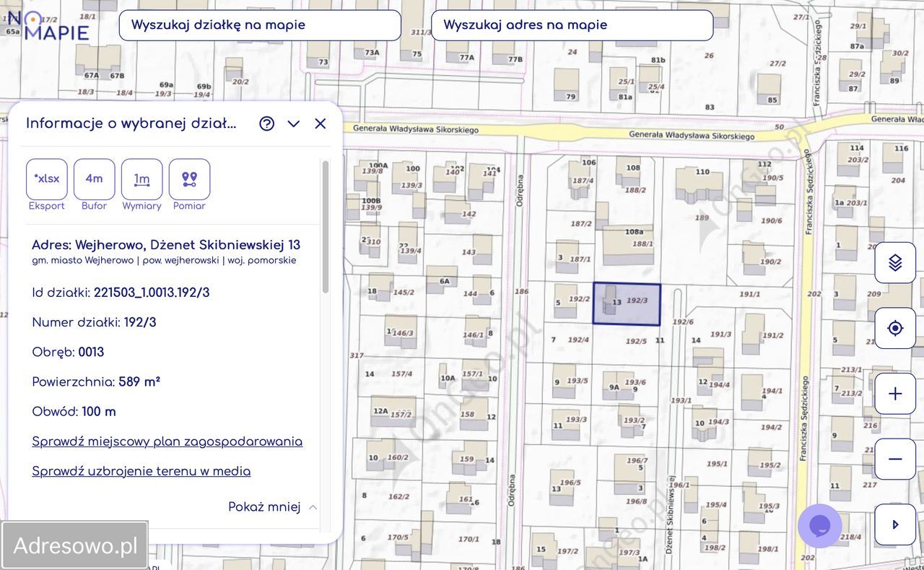Open Sprawdź miejscowy plan zagospodarowania link
Screen dimensions: 924x570
click(x=167, y=441)
